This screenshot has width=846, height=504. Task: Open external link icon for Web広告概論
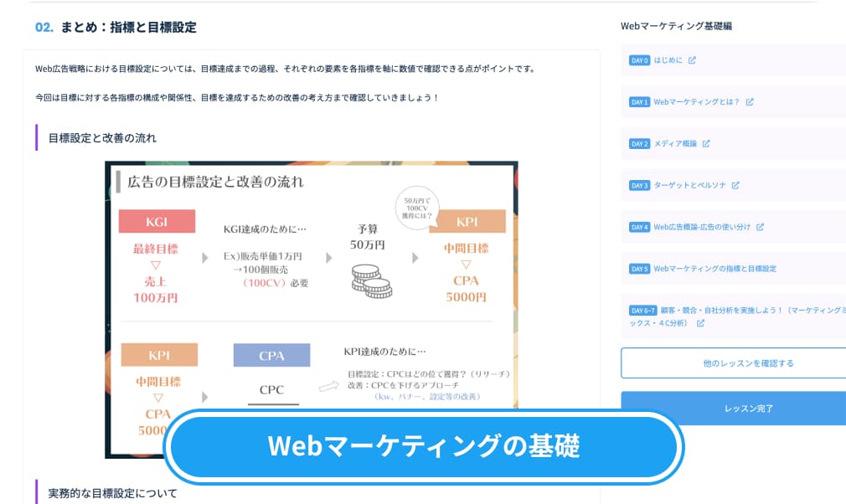coord(760,227)
